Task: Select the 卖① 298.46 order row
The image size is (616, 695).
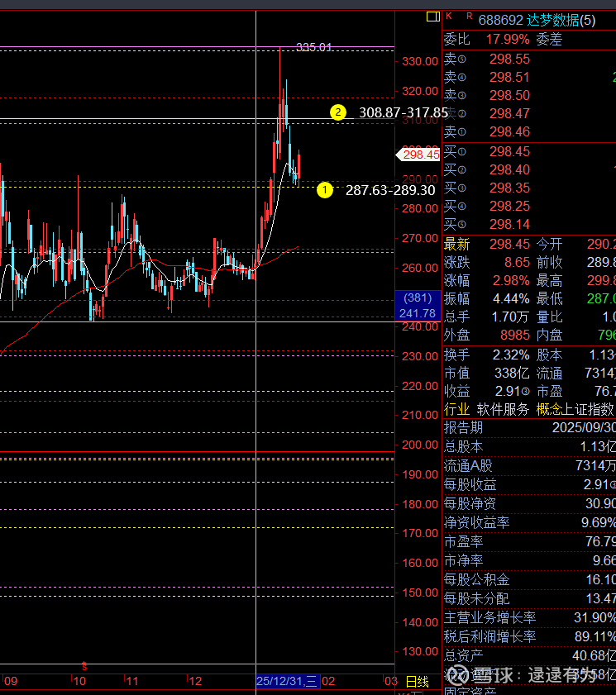Action: (x=529, y=131)
